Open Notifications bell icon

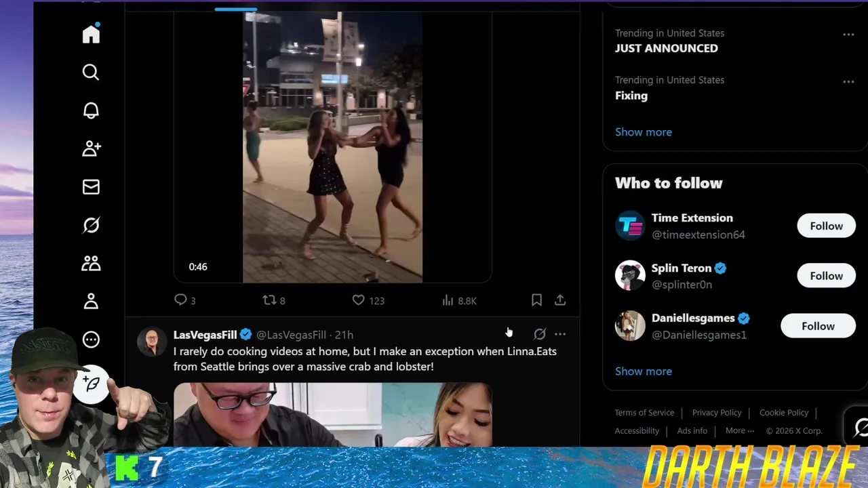[x=91, y=110]
